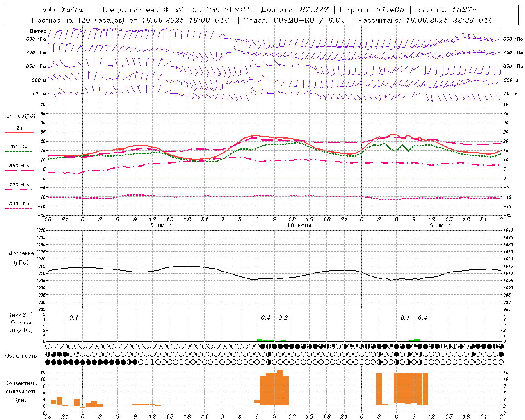Click the 0.2 precipitation amount value
The image size is (525, 420).
point(283,318)
